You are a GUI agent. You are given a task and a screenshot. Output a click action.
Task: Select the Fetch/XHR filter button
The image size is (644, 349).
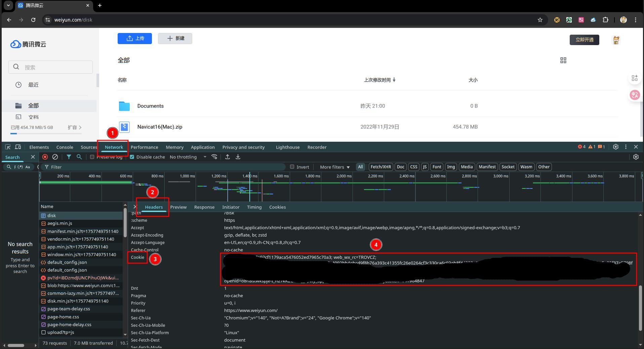pos(381,167)
